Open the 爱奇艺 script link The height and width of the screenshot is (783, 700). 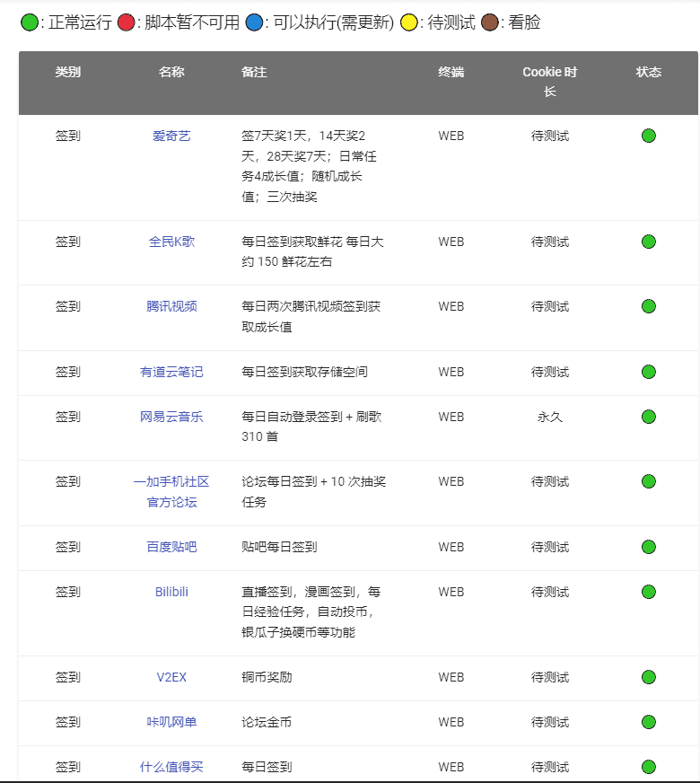tap(171, 136)
